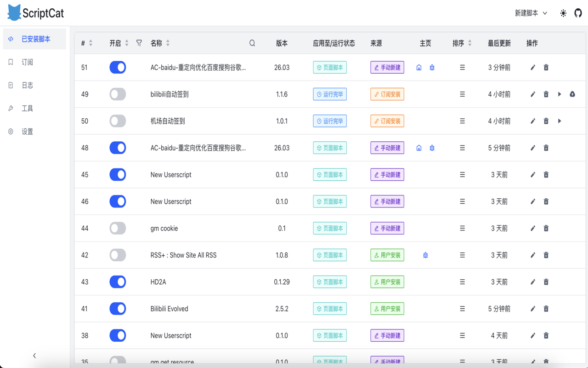Delete the gm cookie script via trash icon
The height and width of the screenshot is (368, 588).
(546, 228)
